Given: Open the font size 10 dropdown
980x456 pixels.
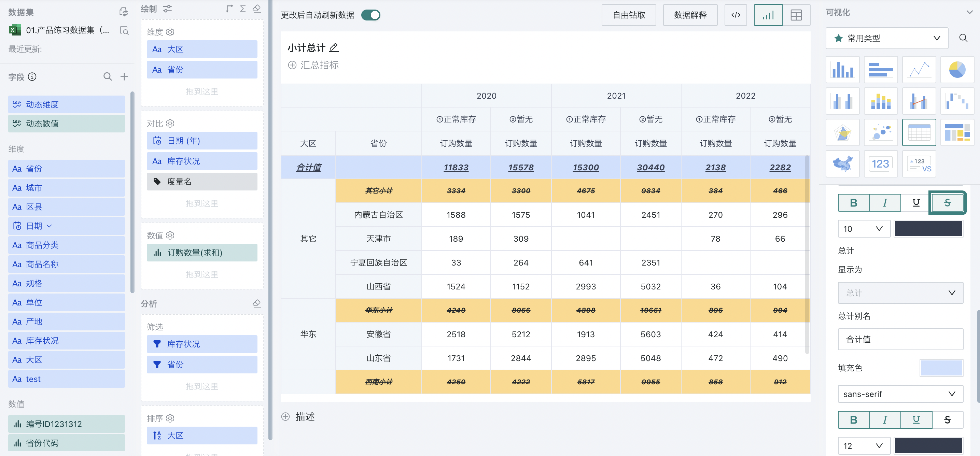Looking at the screenshot, I should [x=864, y=229].
